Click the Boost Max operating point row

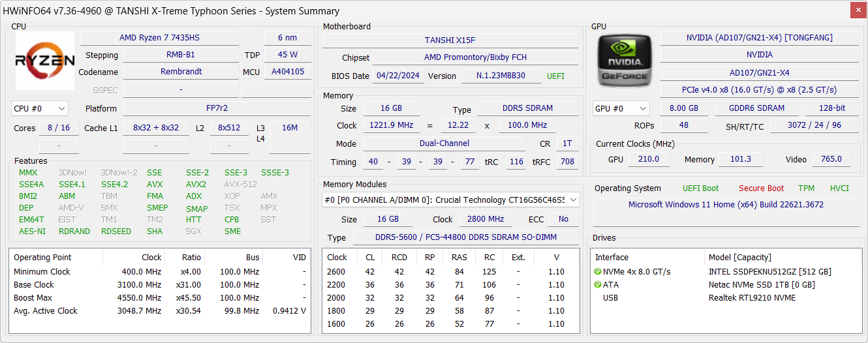click(160, 298)
